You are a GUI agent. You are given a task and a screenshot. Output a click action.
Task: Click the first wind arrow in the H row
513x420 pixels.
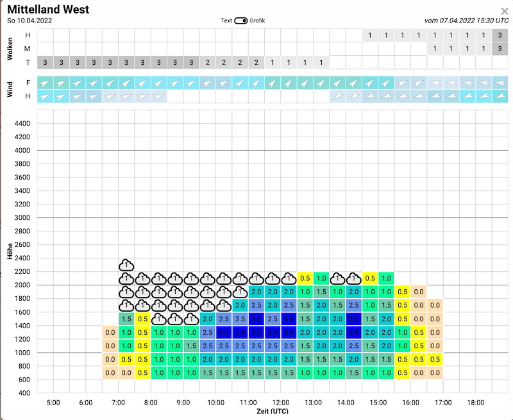tap(45, 96)
